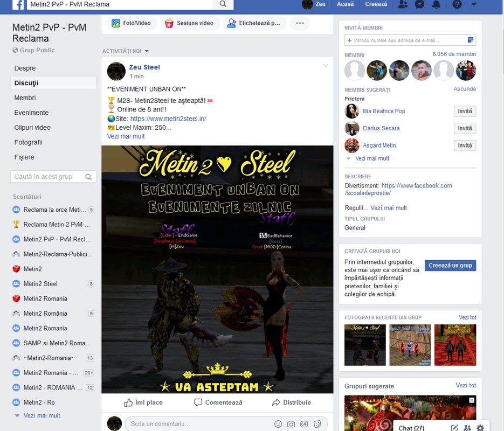Open red carpet recent photo thumbnail
This screenshot has height=431, width=504.
pos(455,345)
